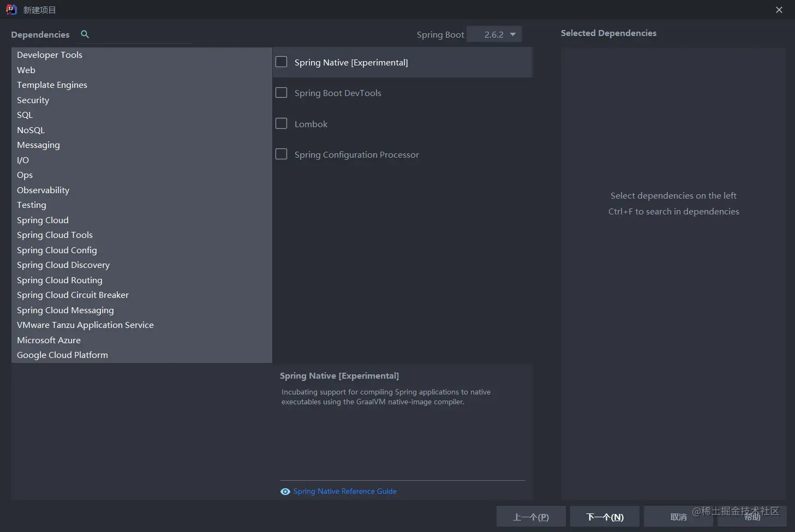The width and height of the screenshot is (795, 532).
Task: Pick the Ops category
Action: (142, 175)
